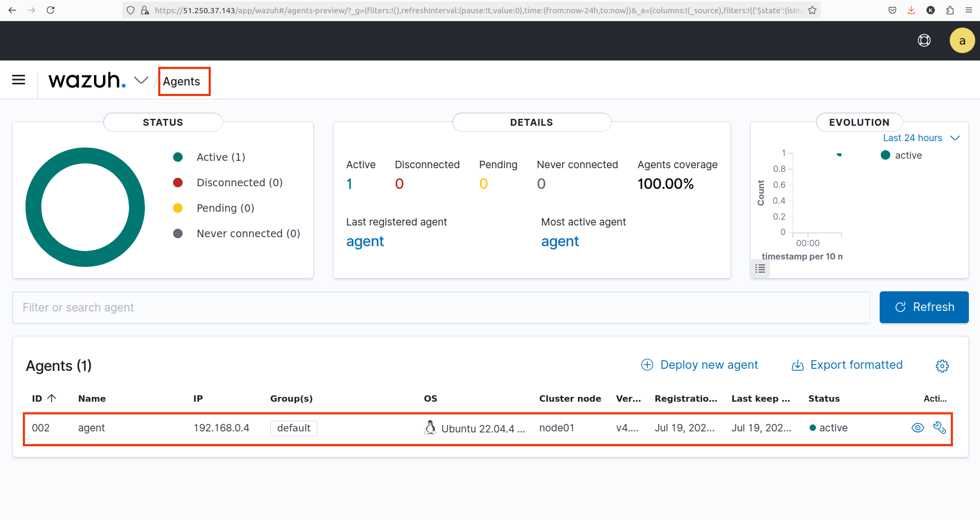
Task: Go back in browser history
Action: (x=12, y=10)
